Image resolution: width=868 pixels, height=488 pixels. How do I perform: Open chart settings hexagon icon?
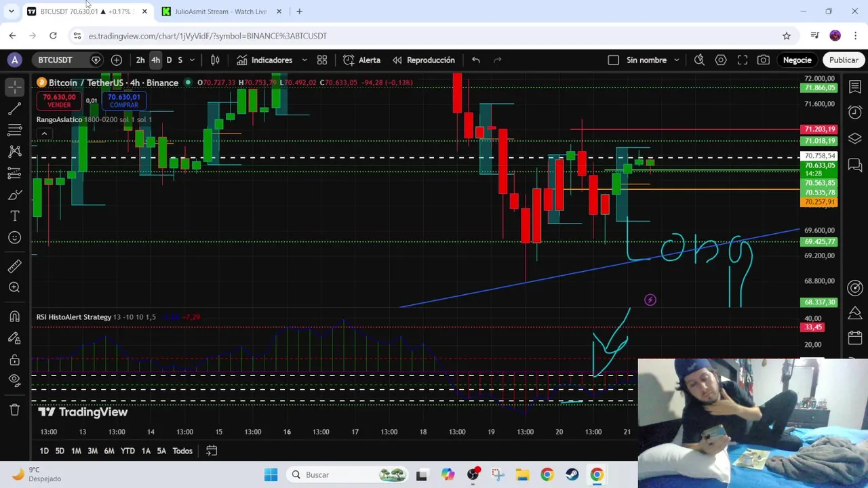click(x=721, y=60)
